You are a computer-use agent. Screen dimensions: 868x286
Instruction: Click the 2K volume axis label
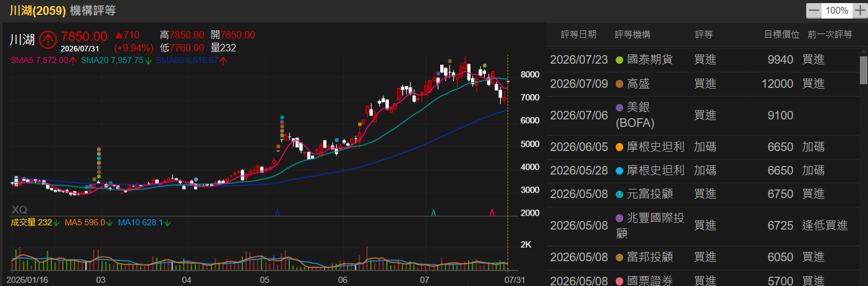click(526, 245)
